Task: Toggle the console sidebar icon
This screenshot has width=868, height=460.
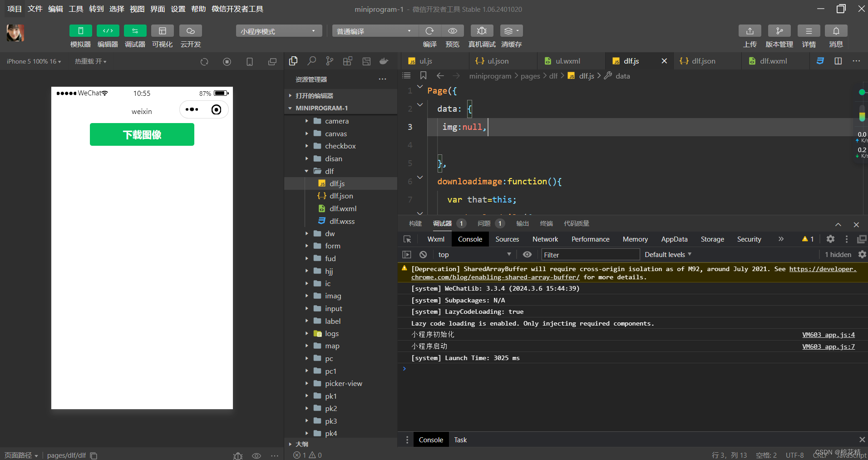Action: tap(407, 255)
